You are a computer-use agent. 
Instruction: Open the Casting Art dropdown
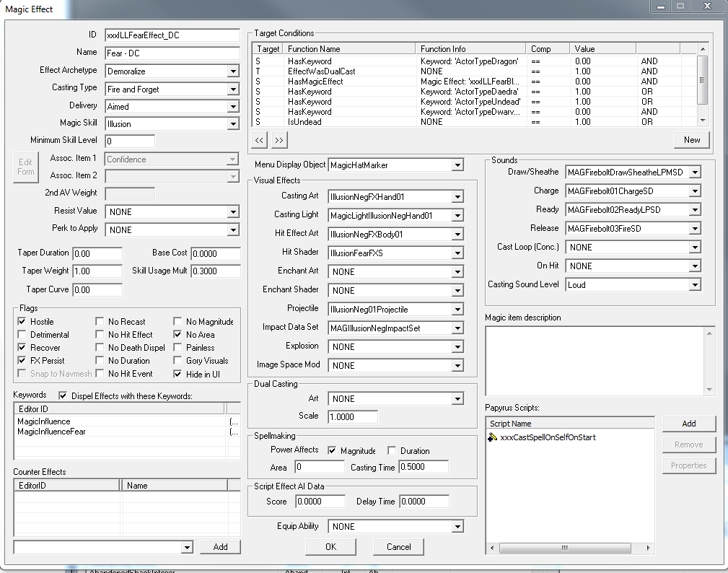pos(457,197)
